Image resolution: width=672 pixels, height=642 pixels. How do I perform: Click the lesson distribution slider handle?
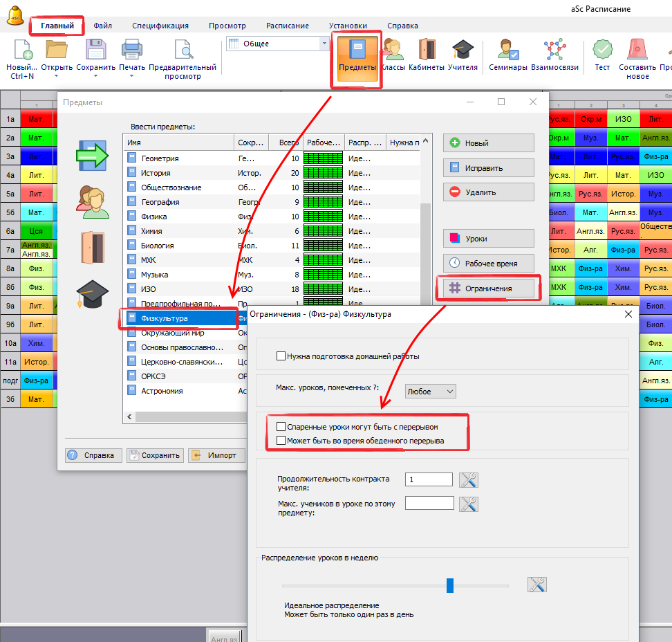point(450,585)
